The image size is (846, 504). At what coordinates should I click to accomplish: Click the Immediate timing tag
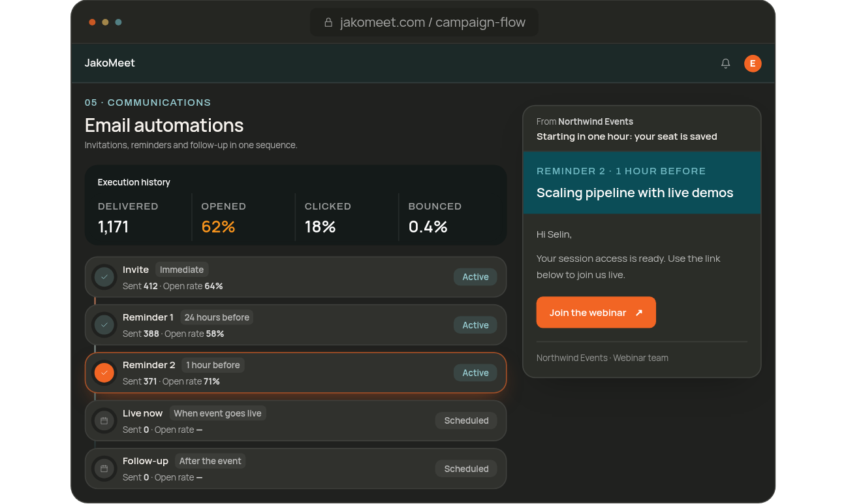(x=181, y=270)
